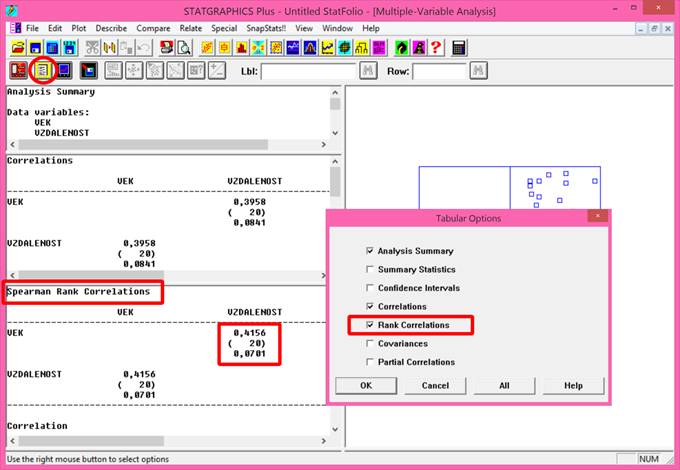680x470 pixels.
Task: Click Spearman pane horizontal scroll-left arrow
Action: click(13, 441)
